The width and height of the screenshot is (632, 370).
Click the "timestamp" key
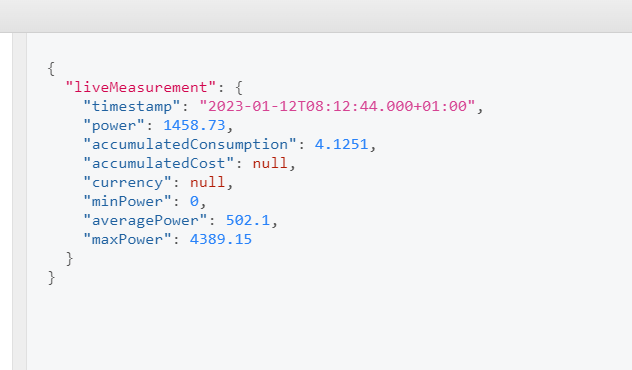click(131, 106)
